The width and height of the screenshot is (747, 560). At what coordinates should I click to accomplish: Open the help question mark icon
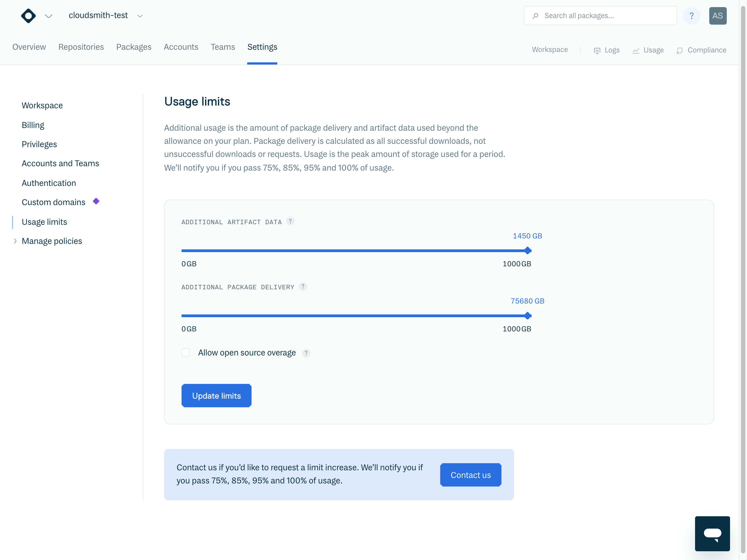pyautogui.click(x=691, y=16)
